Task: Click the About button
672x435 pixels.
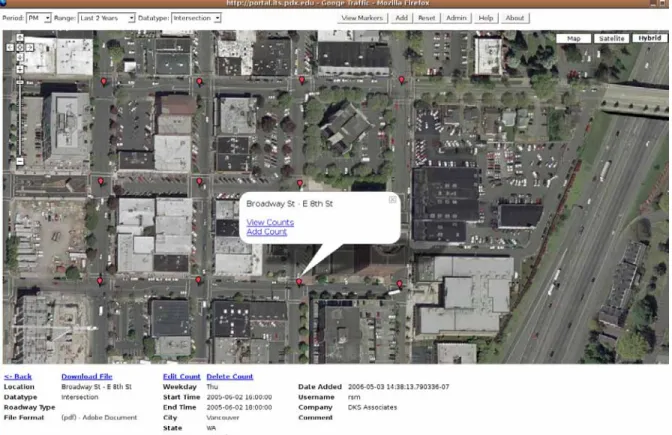Action: coord(515,18)
